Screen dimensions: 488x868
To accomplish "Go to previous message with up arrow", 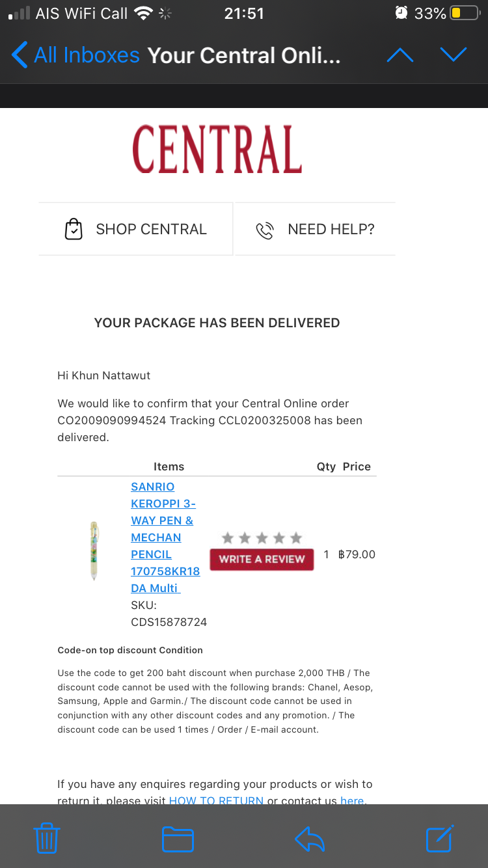I will pos(400,55).
